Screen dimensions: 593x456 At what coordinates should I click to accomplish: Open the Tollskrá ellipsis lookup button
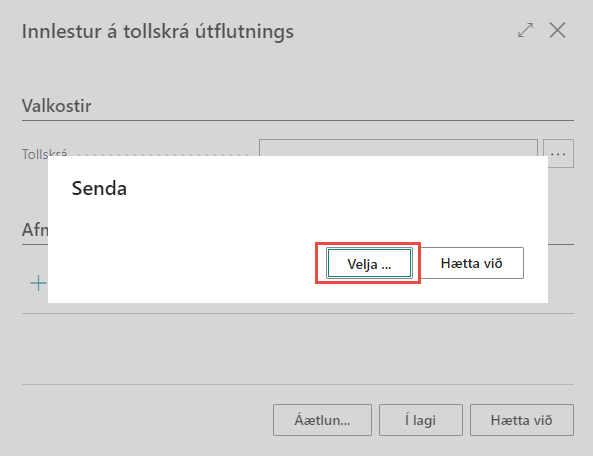[558, 154]
